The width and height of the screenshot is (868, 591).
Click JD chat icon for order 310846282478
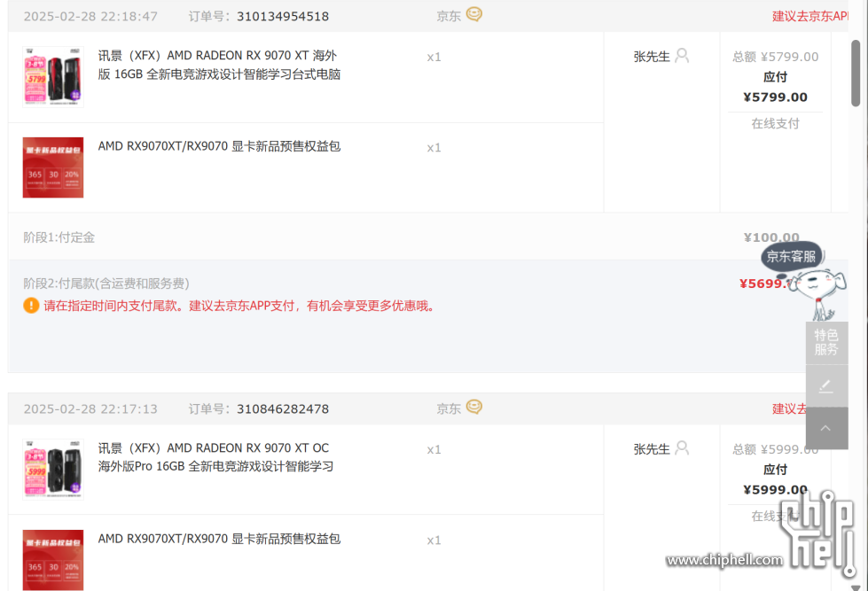pyautogui.click(x=473, y=408)
